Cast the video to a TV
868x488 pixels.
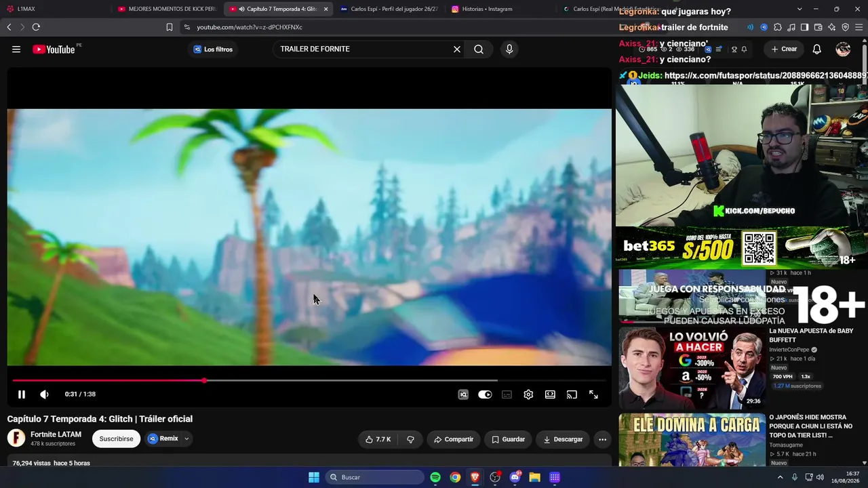(572, 394)
